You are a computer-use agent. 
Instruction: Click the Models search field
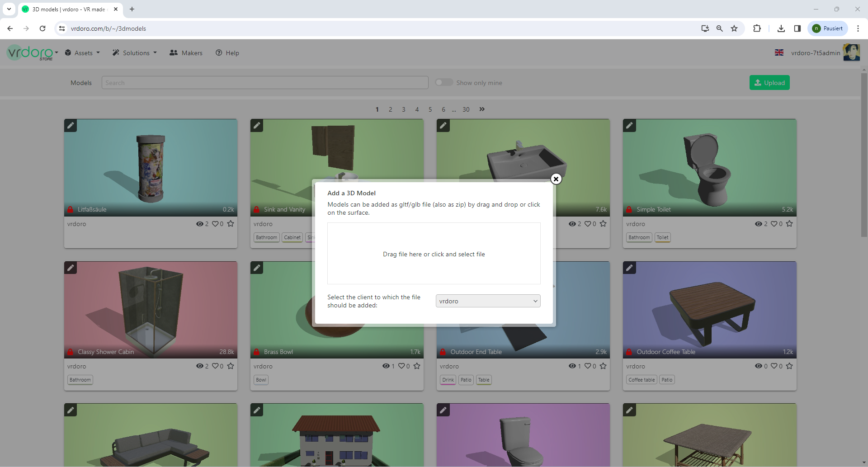[264, 83]
